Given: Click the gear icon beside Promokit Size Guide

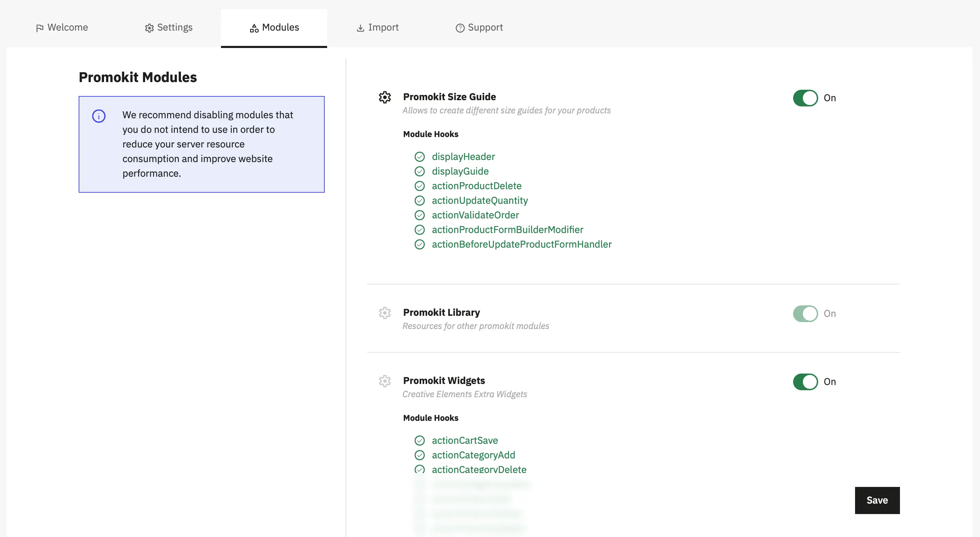Looking at the screenshot, I should tap(385, 97).
